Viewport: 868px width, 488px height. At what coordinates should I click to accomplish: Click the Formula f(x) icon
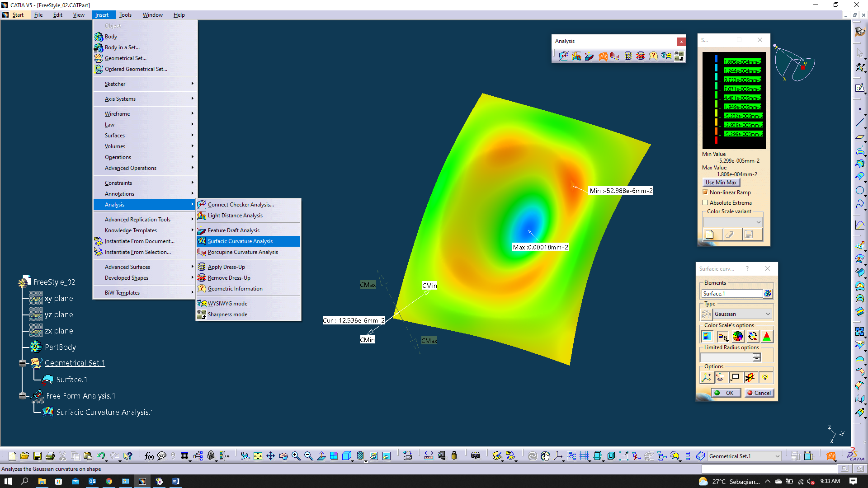[149, 456]
